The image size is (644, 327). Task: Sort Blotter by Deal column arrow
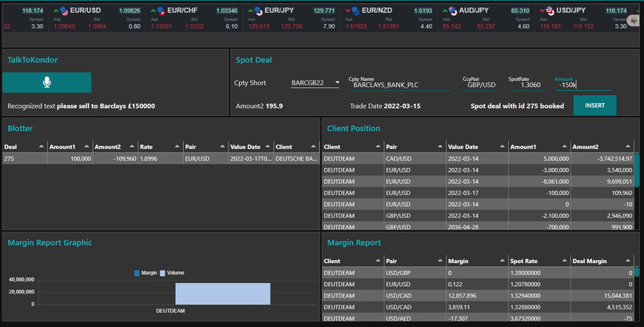coord(42,146)
